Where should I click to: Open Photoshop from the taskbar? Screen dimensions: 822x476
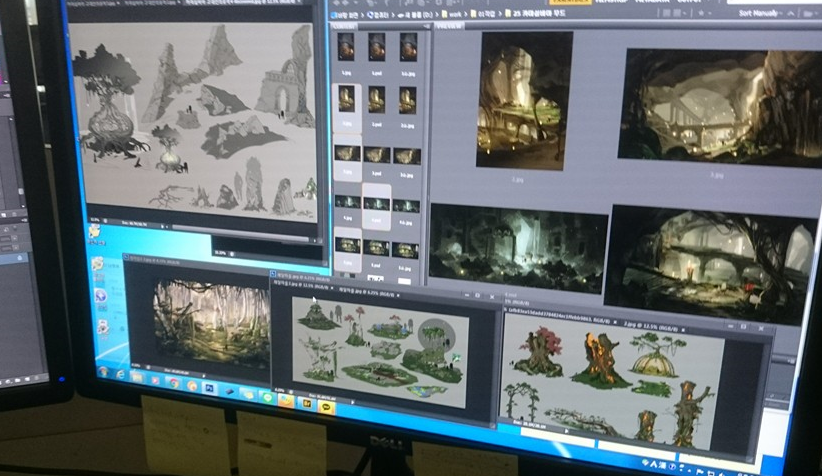[x=209, y=387]
